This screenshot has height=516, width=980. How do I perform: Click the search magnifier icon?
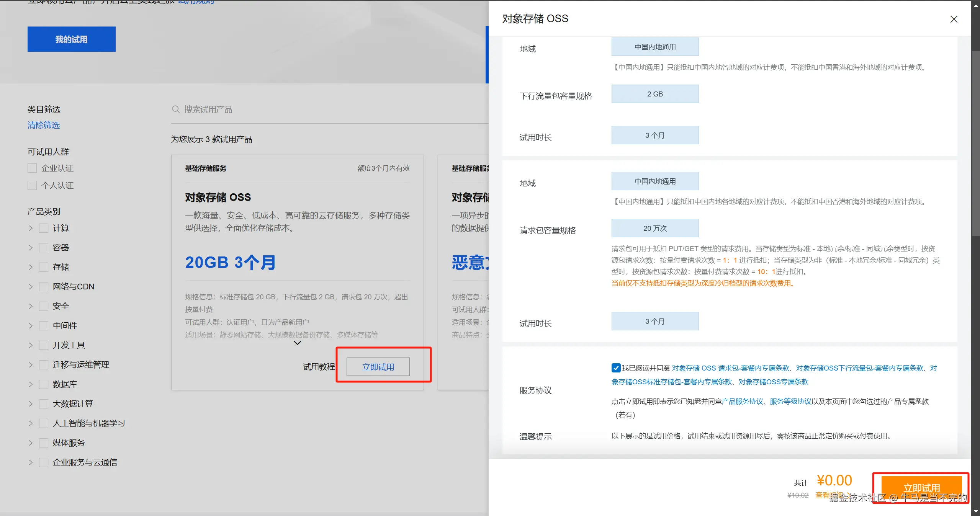(x=176, y=109)
